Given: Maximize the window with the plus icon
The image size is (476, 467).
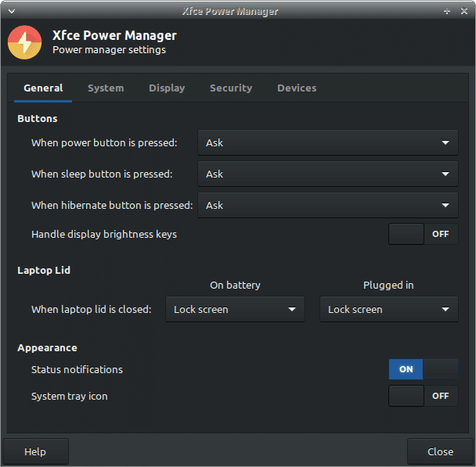Looking at the screenshot, I should point(447,11).
